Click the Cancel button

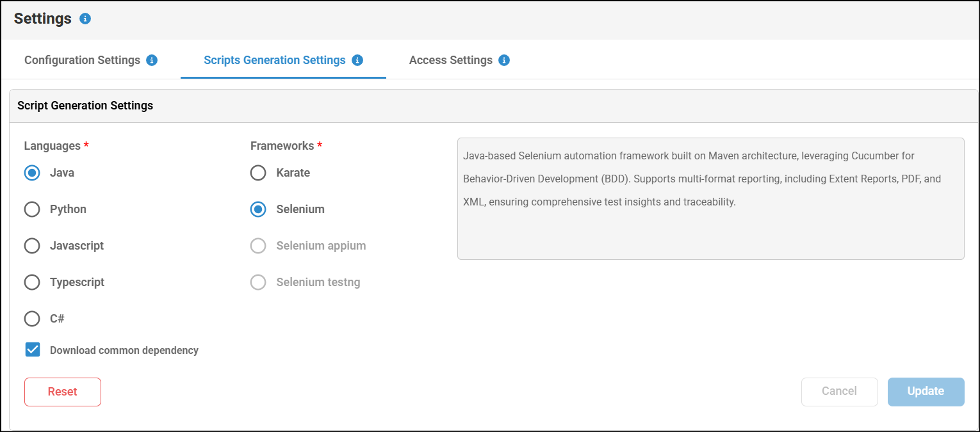[x=839, y=392]
